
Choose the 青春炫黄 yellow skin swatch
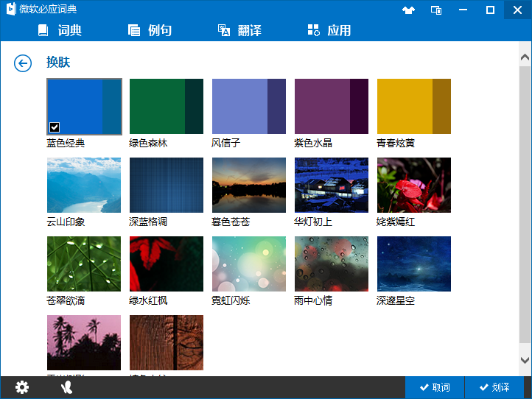point(414,107)
